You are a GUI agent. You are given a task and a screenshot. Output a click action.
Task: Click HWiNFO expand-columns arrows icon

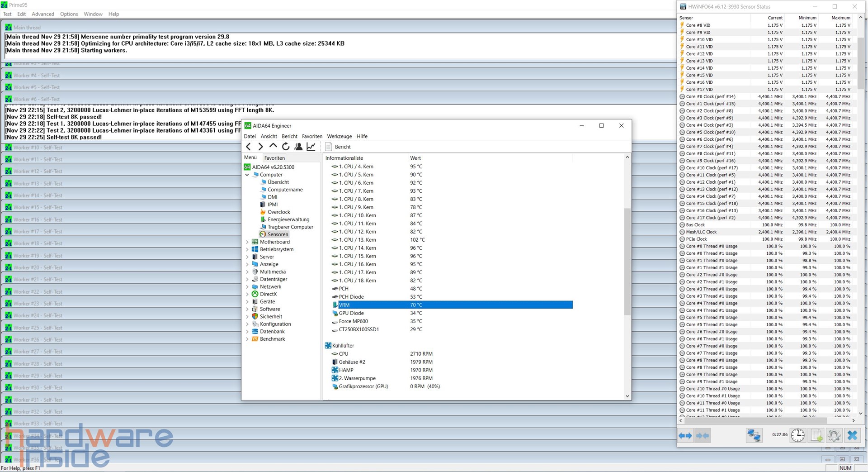point(685,436)
